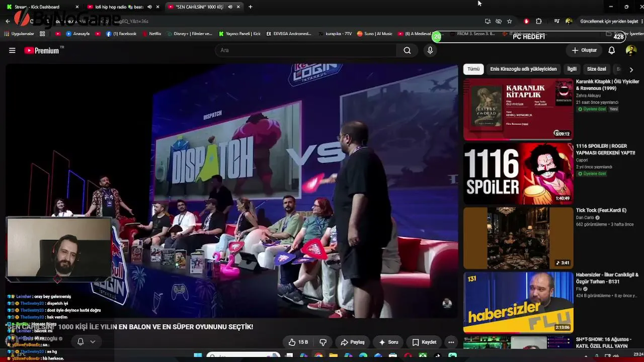Show more filter chips with right arrow
This screenshot has height=362, width=644.
tap(631, 69)
